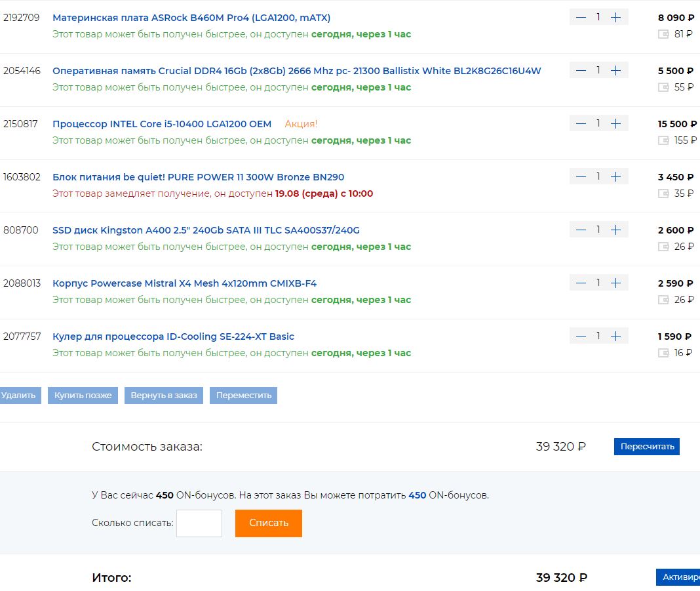This screenshot has height=591, width=700.
Task: Click the Акция! promo label
Action: tap(301, 124)
